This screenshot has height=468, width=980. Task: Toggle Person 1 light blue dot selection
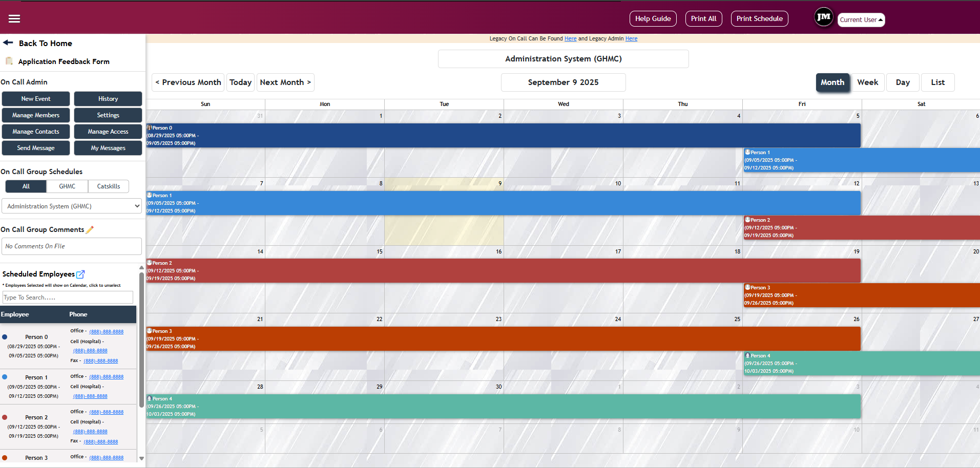pos(5,377)
